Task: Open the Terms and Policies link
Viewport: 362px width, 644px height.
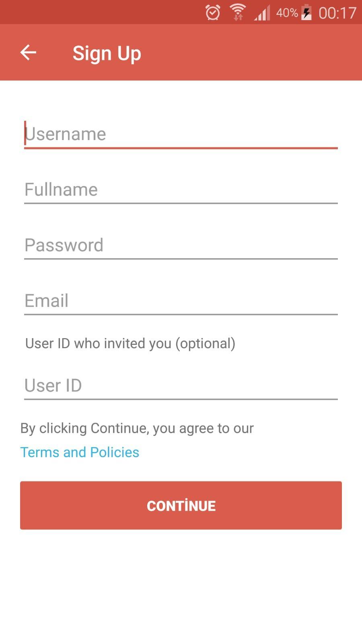Action: click(80, 452)
